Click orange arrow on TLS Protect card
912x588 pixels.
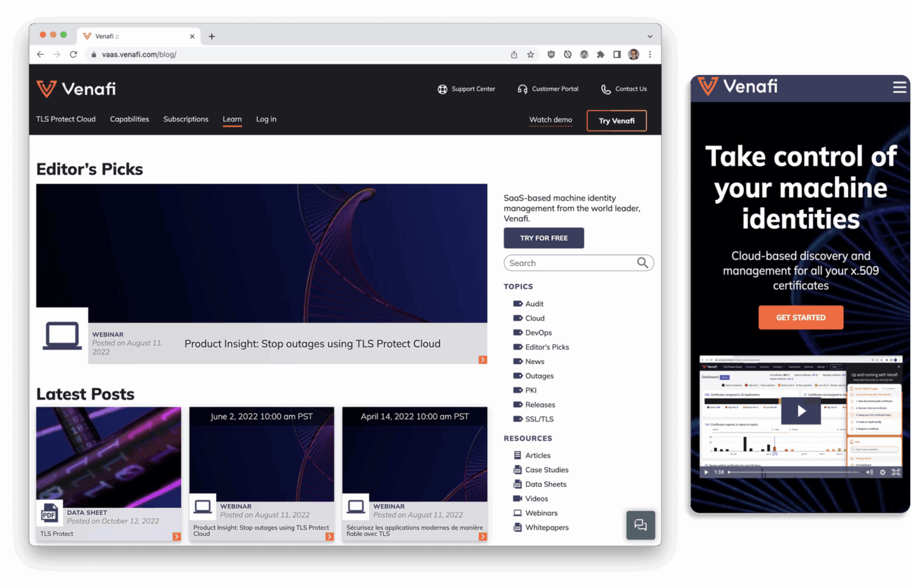(177, 537)
